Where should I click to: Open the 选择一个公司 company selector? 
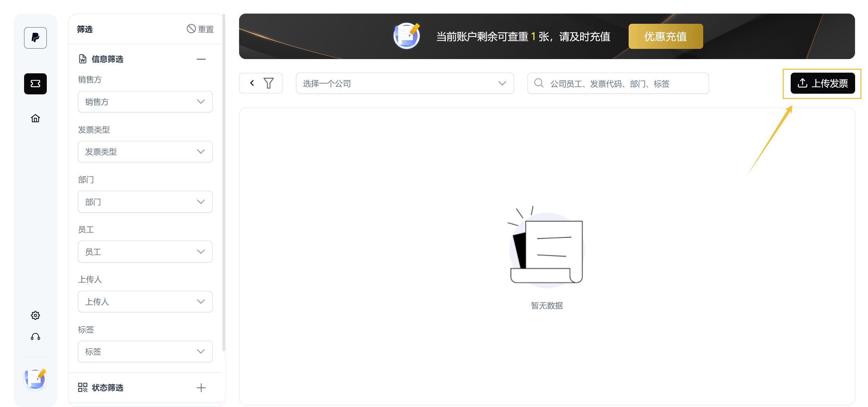tap(405, 83)
